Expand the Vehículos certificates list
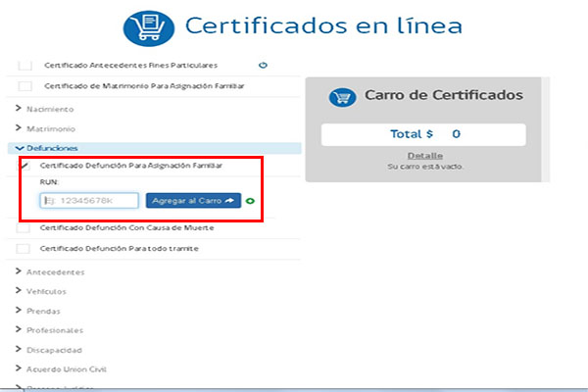Screen dimensions: 588x392 point(45,291)
